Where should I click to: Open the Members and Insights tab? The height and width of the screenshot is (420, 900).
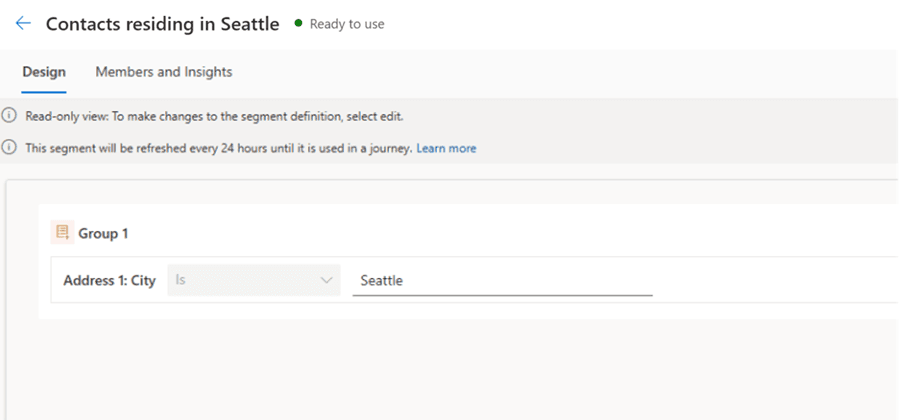[x=164, y=72]
